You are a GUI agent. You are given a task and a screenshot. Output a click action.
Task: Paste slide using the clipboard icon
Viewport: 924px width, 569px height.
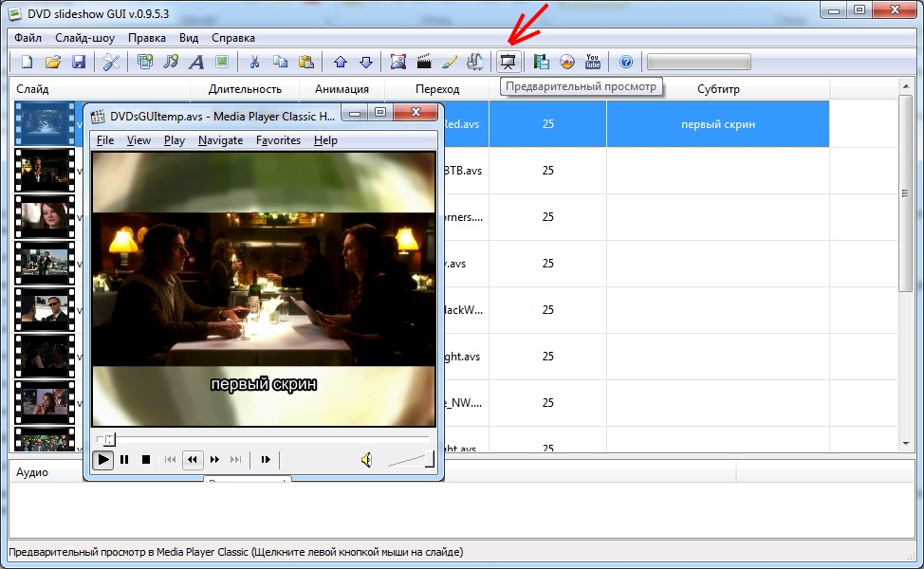click(x=306, y=62)
